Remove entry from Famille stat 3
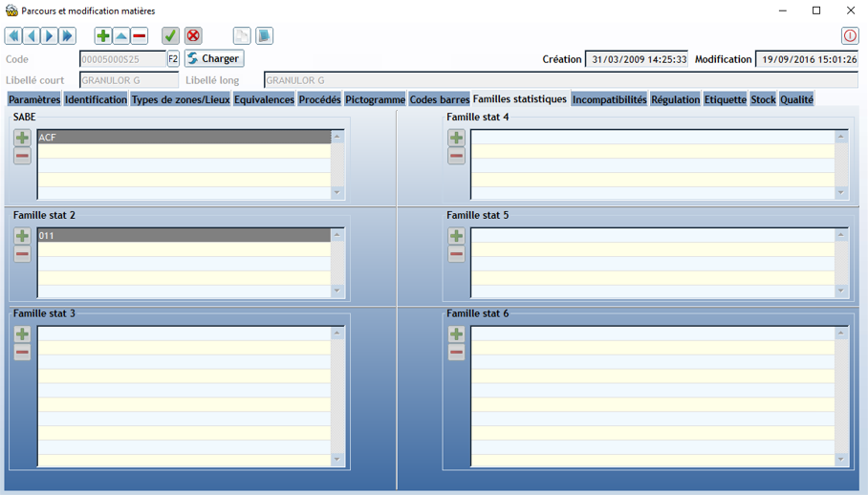The width and height of the screenshot is (868, 495). [22, 353]
